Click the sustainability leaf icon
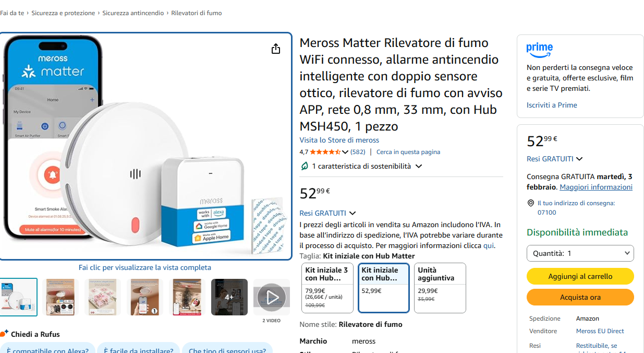Image resolution: width=644 pixels, height=353 pixels. tap(305, 166)
